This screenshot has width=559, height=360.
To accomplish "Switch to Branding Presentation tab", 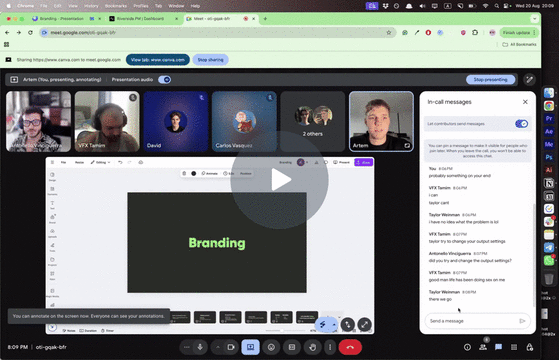I will 61,19.
